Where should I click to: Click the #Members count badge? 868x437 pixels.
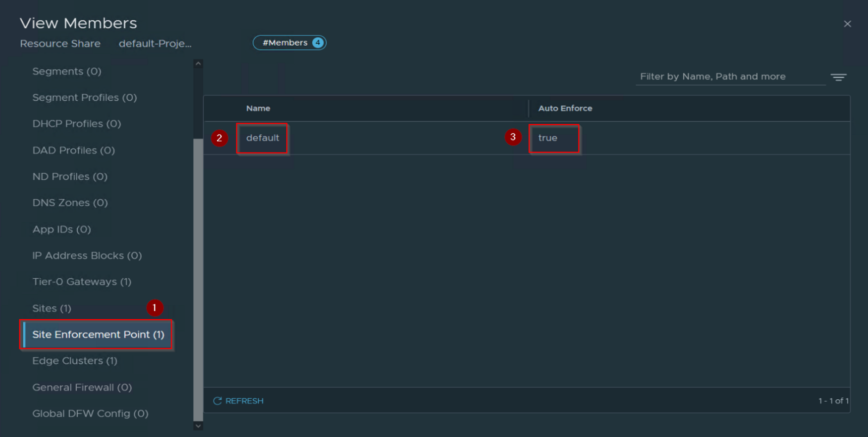[x=289, y=43]
